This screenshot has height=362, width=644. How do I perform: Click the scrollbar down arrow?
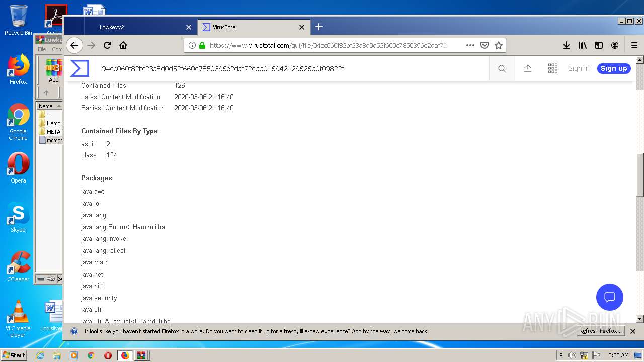click(639, 319)
